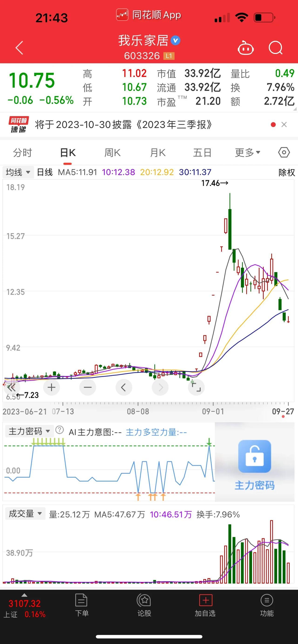Move chart left with arrow button

coord(124,387)
